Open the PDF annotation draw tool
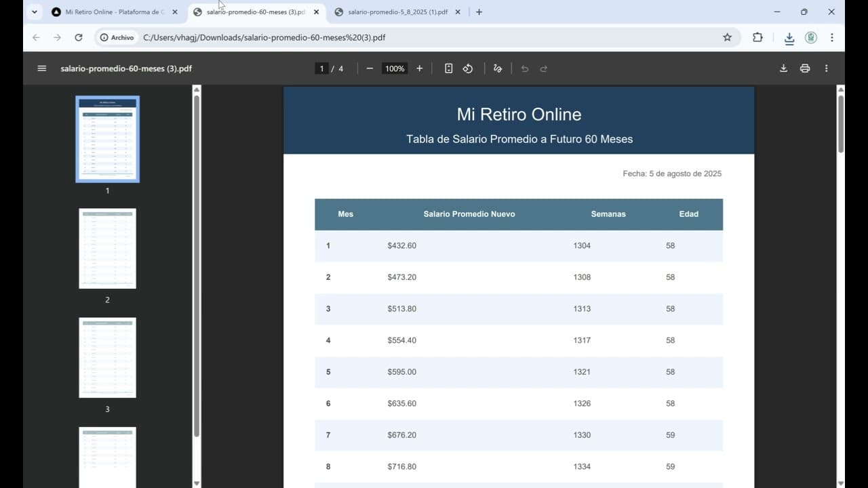Image resolution: width=868 pixels, height=488 pixels. click(x=498, y=68)
